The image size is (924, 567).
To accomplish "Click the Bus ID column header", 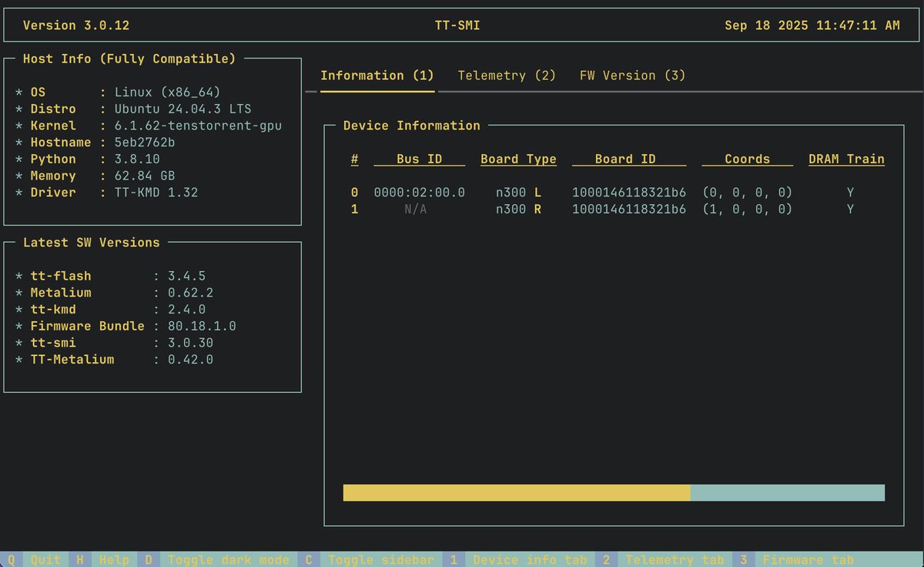I will 420,159.
